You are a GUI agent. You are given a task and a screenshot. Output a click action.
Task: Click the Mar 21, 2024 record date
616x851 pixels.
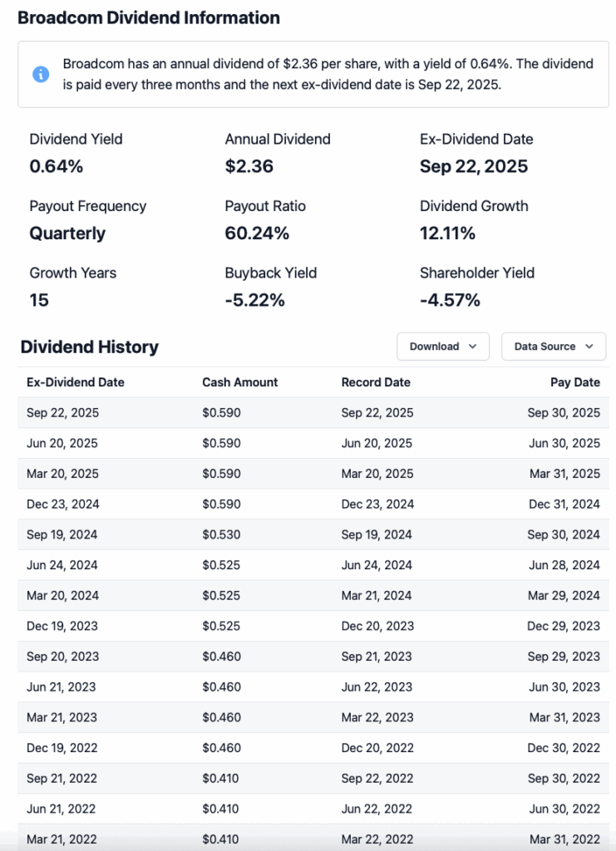tap(377, 596)
